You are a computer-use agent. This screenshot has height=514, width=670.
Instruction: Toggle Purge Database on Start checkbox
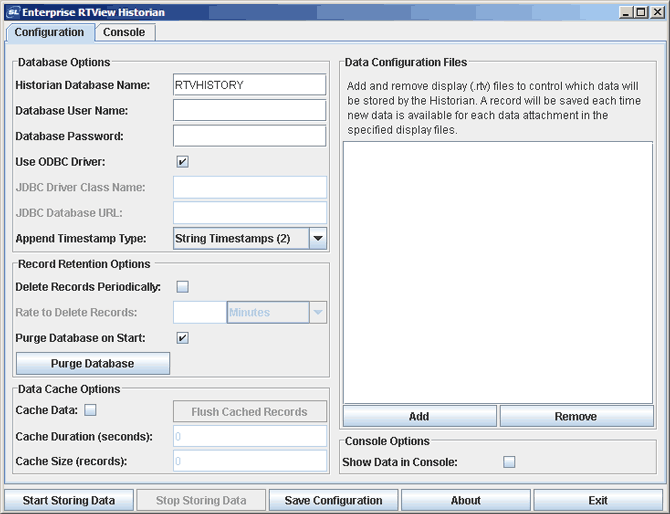coord(182,338)
